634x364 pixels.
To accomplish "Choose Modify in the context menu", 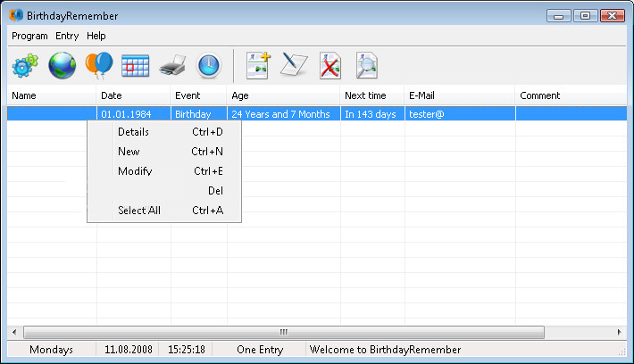I will pos(164,171).
